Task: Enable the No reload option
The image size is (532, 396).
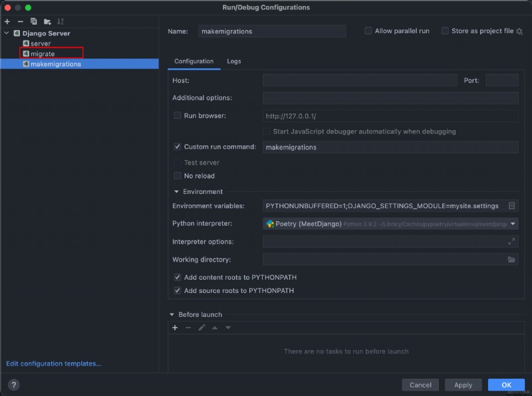Action: click(177, 175)
